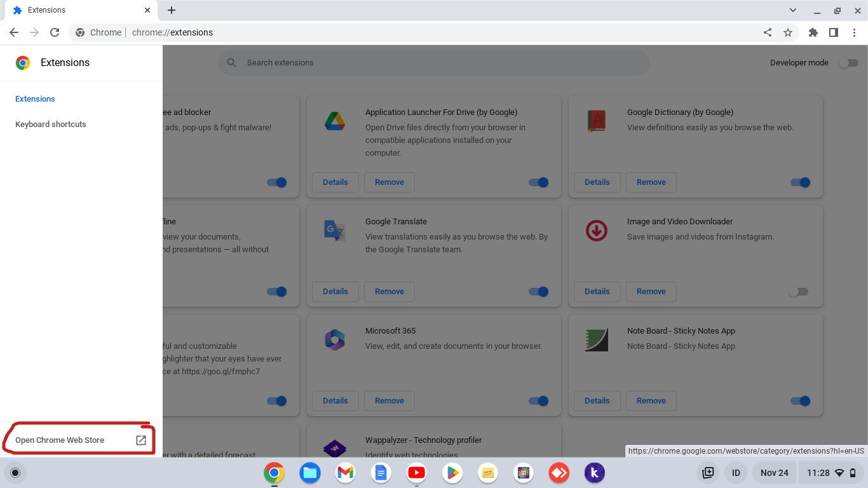The image size is (868, 488).
Task: Bookmark this page with star icon
Action: 788,32
